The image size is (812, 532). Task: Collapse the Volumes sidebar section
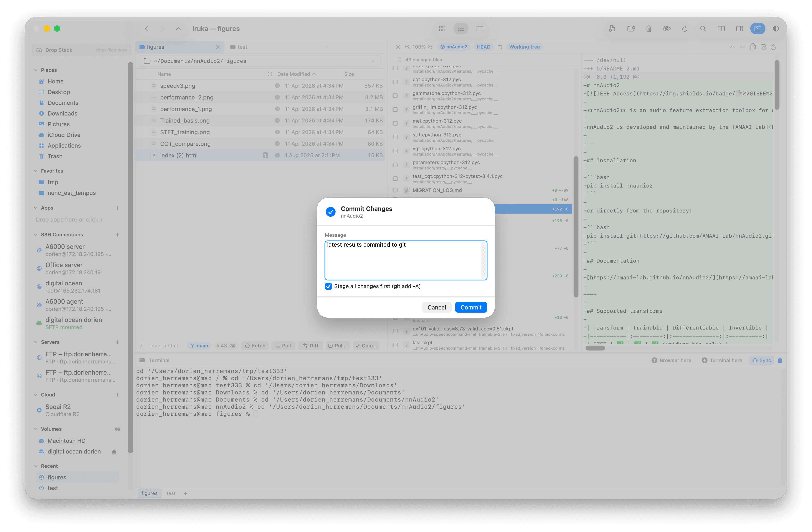pyautogui.click(x=35, y=429)
